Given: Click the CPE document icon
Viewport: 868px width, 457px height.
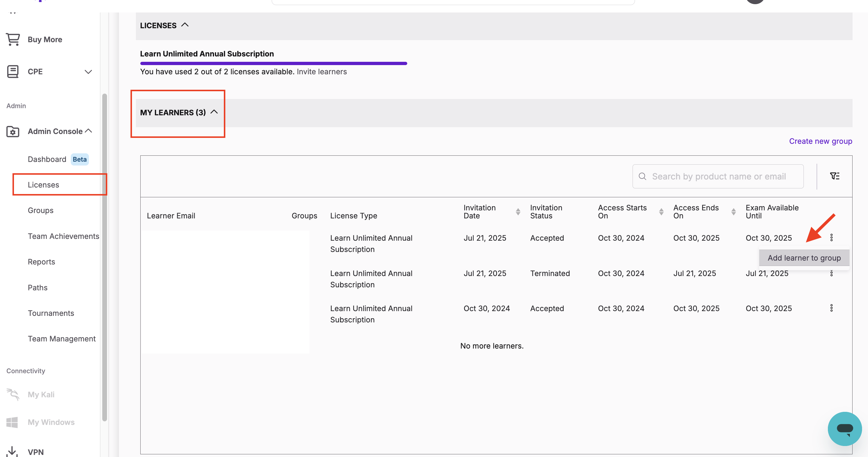Looking at the screenshot, I should click(x=13, y=71).
